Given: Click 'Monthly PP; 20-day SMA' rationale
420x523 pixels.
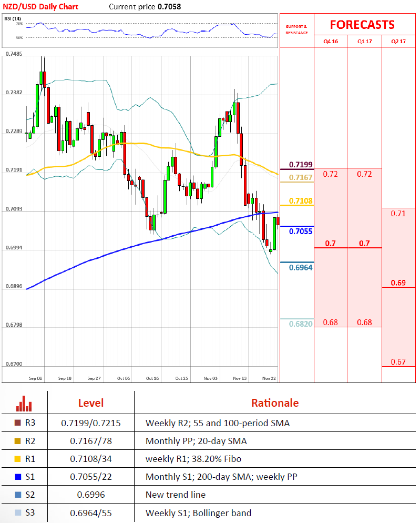Looking at the screenshot, I should pos(197,441).
